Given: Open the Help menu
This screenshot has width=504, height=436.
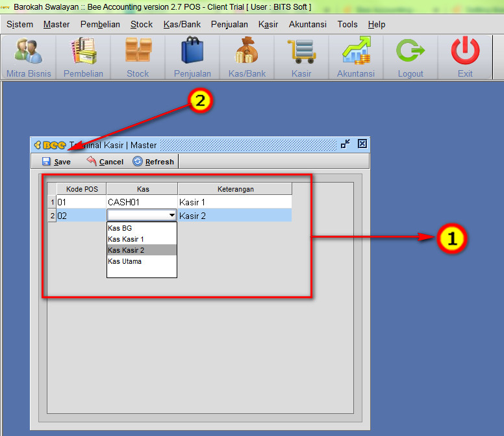Looking at the screenshot, I should tap(377, 25).
